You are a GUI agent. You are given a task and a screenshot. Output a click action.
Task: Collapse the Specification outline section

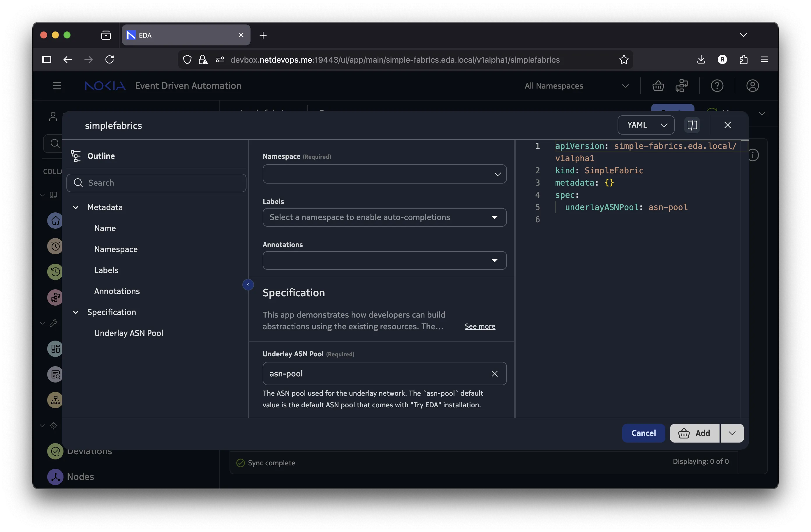pos(76,313)
